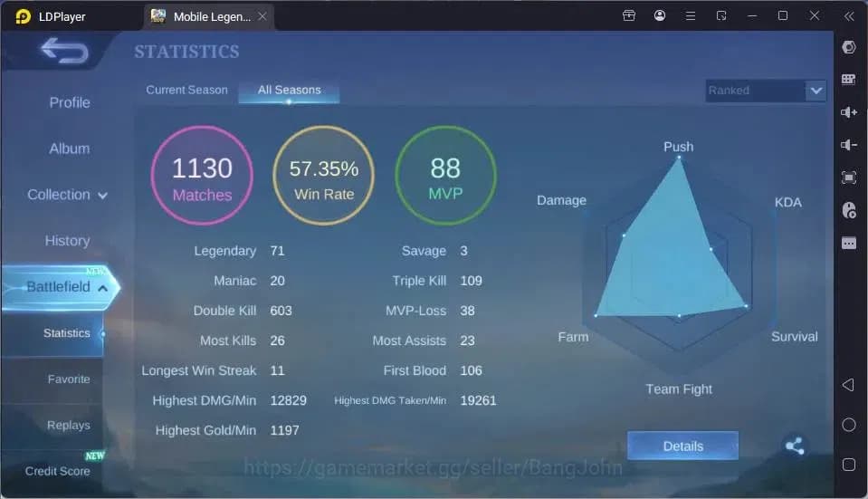Tap the Android back triangle button
The width and height of the screenshot is (868, 499).
(848, 385)
